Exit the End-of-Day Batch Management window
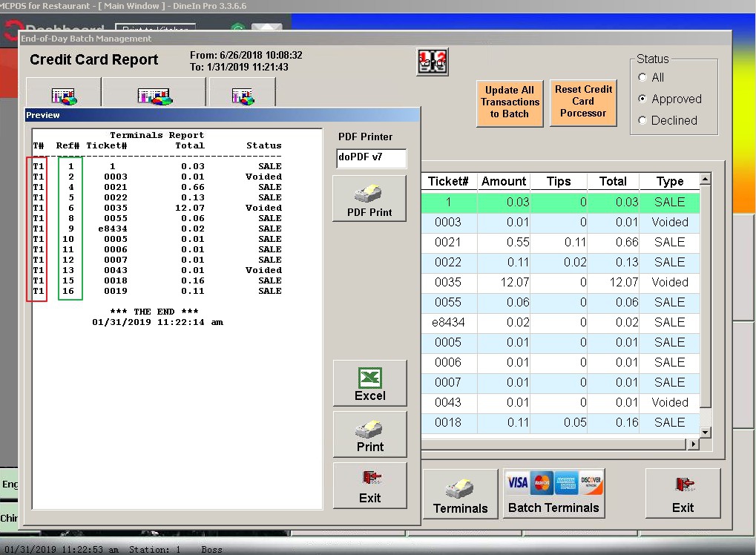Viewport: 756px width, 555px height. pyautogui.click(x=683, y=493)
